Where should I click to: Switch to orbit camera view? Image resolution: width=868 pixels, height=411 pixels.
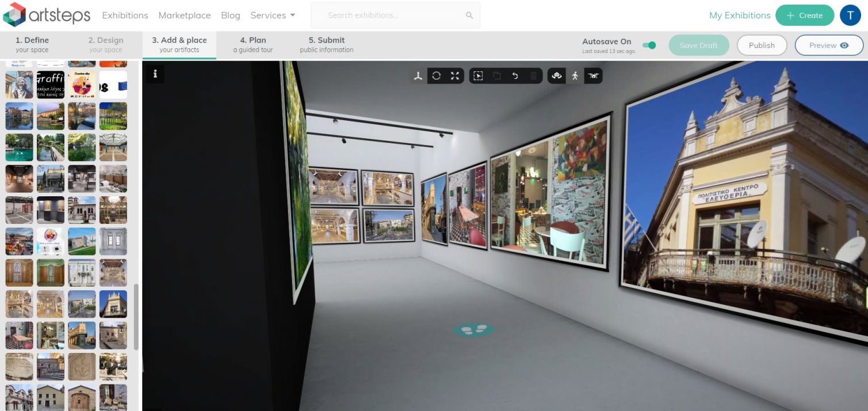pyautogui.click(x=556, y=76)
